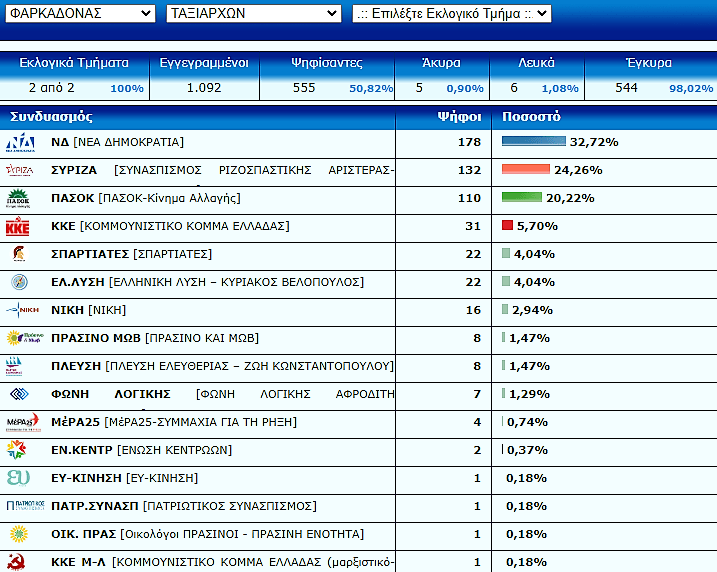This screenshot has height=572, width=717.
Task: Click the ΣΥΡΙΖΑ party logo
Action: (x=20, y=170)
